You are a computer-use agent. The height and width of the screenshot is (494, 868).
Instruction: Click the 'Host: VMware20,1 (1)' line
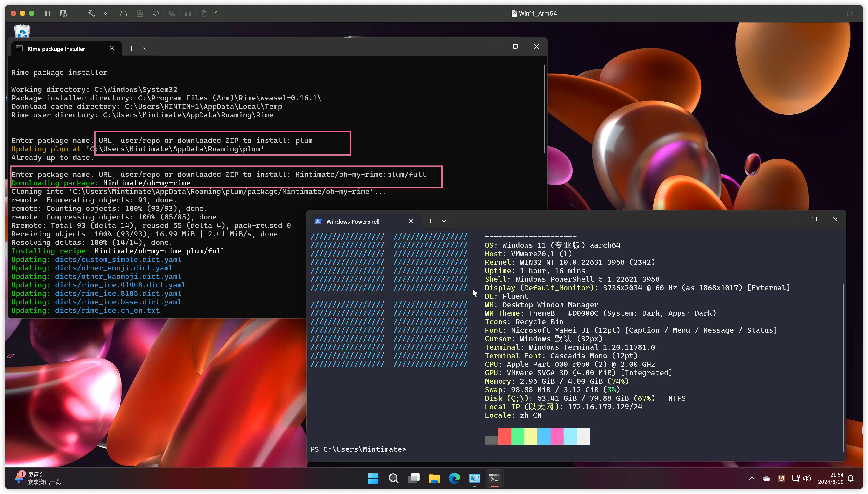point(528,254)
